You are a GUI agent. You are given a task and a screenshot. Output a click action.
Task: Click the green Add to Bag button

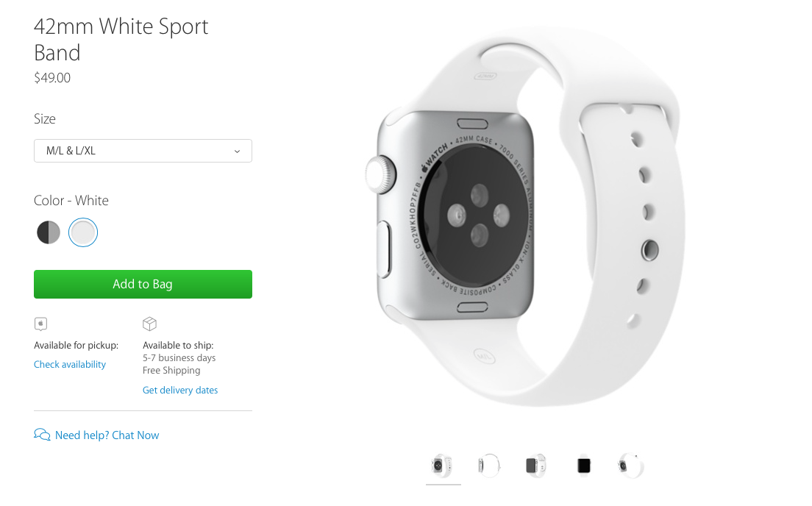pyautogui.click(x=143, y=284)
